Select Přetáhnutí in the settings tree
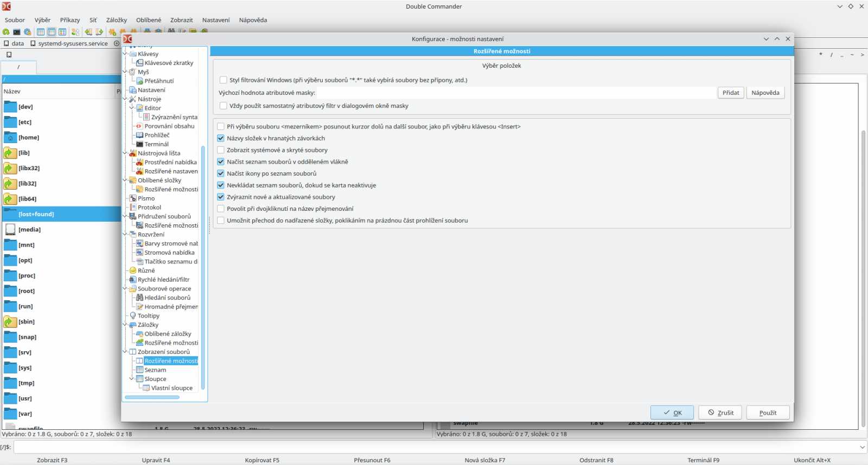Viewport: 868px width, 465px height. 159,81
